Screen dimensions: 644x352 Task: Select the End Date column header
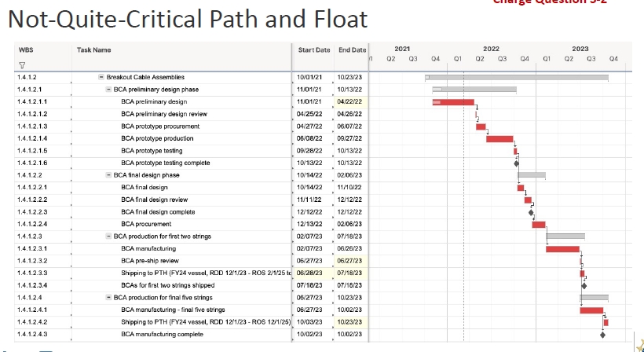[x=352, y=49]
